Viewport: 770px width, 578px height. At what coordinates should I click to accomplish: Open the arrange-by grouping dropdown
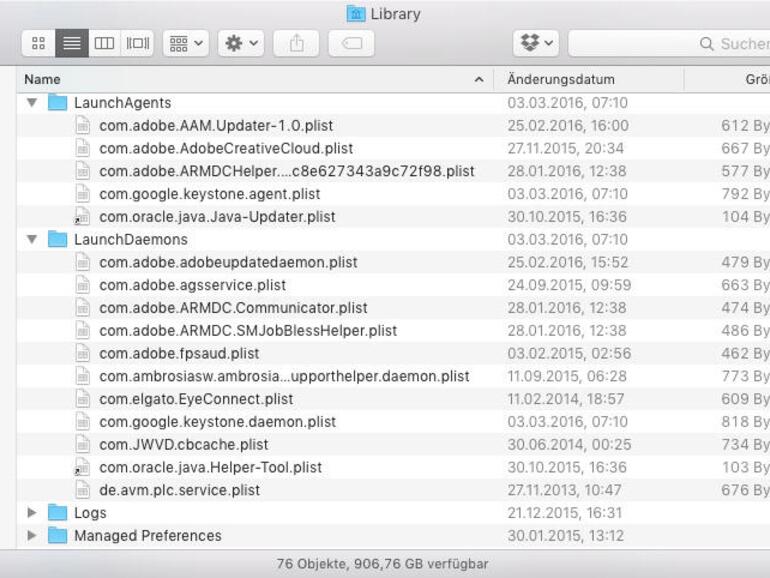point(186,43)
